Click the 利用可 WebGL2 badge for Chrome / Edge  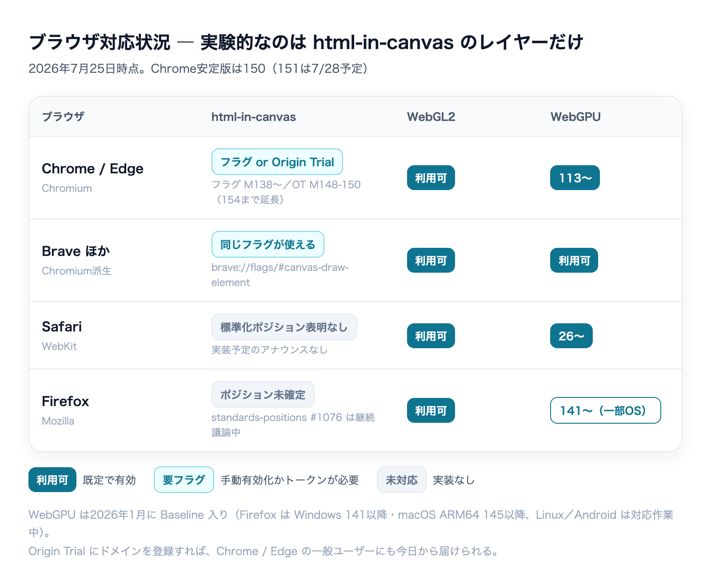coord(431,178)
